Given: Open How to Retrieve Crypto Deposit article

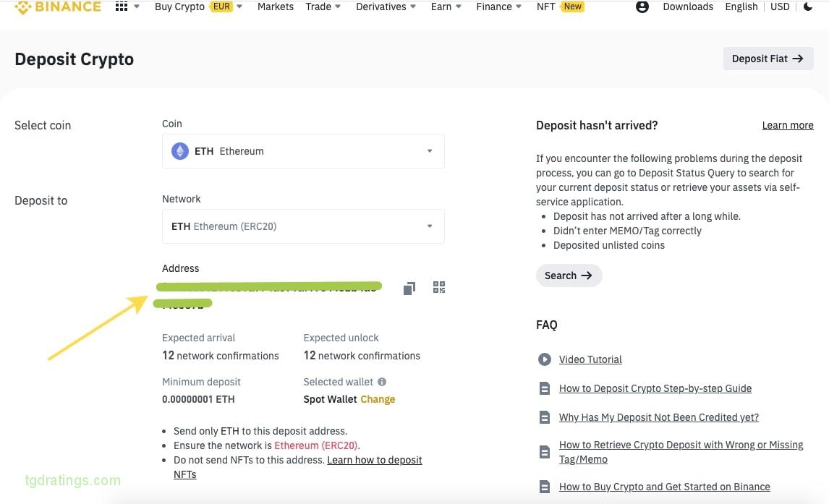Looking at the screenshot, I should pyautogui.click(x=681, y=452).
